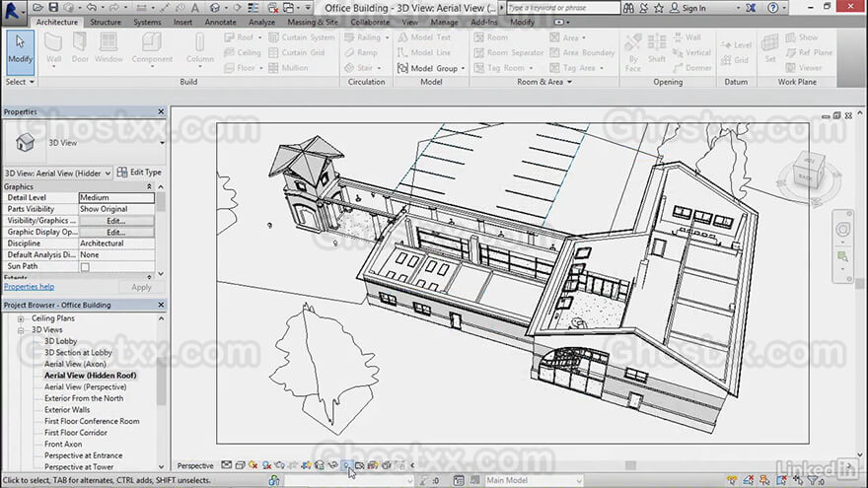Save the project from quick access toolbar

(53, 7)
